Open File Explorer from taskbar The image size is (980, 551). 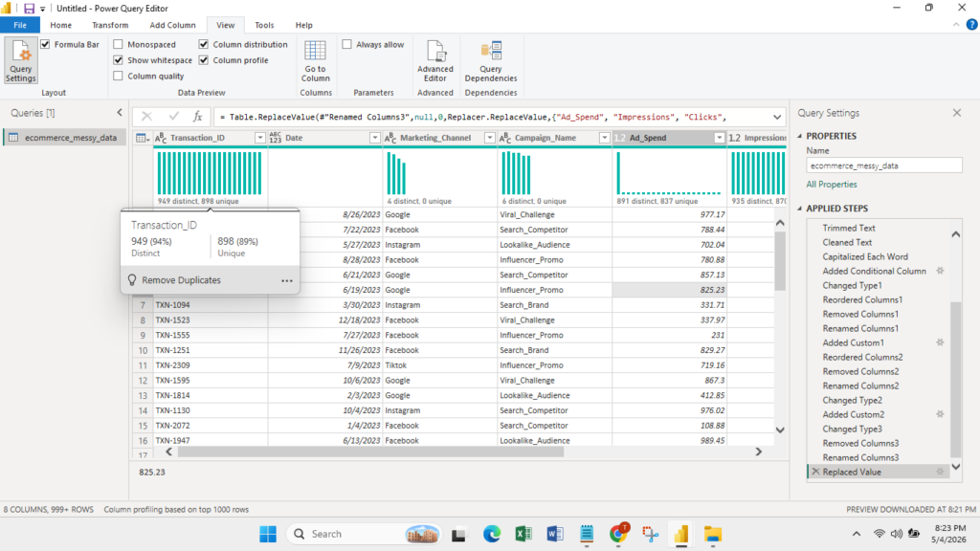(712, 534)
